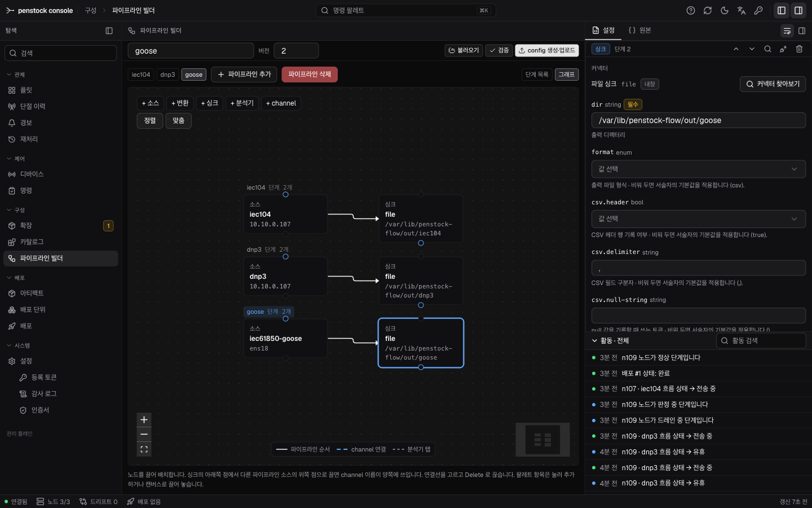Switch to the 원본 tab
The width and height of the screenshot is (812, 508).
(x=640, y=30)
